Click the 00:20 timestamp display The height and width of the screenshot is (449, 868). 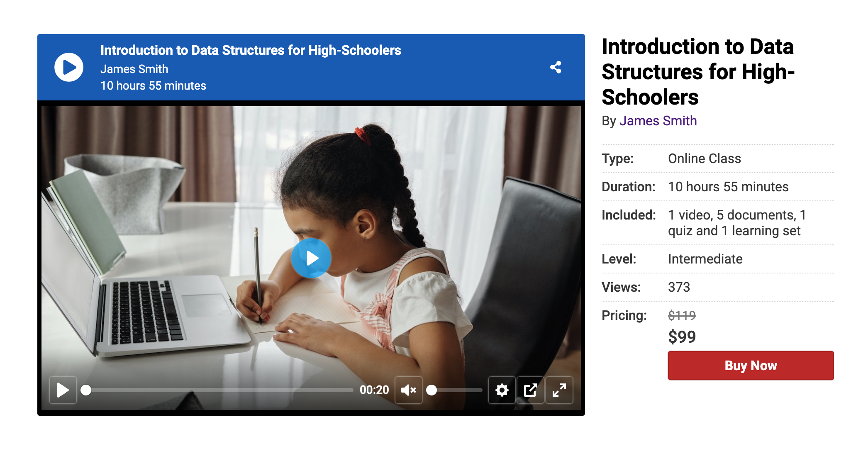[374, 390]
